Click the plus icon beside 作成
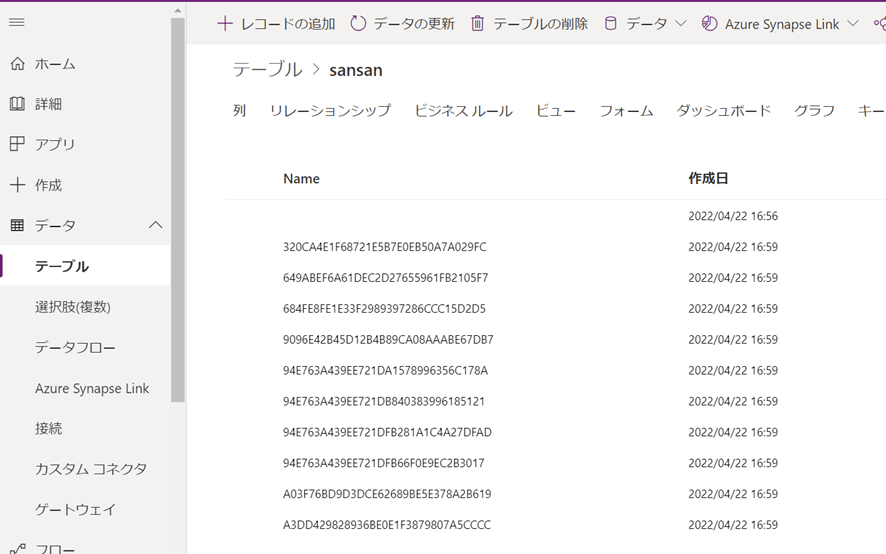886x554 pixels. click(18, 184)
